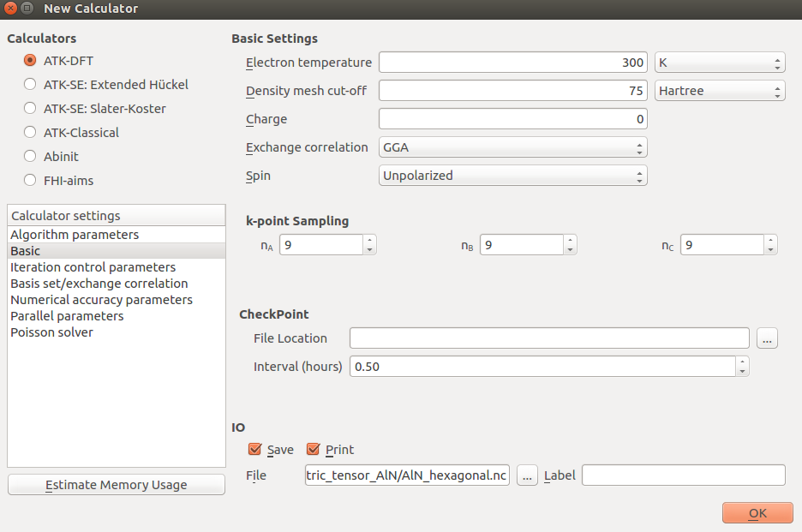Screen dimensions: 802x532
Task: Pick the ATK-Classical calculator
Action: pos(30,132)
